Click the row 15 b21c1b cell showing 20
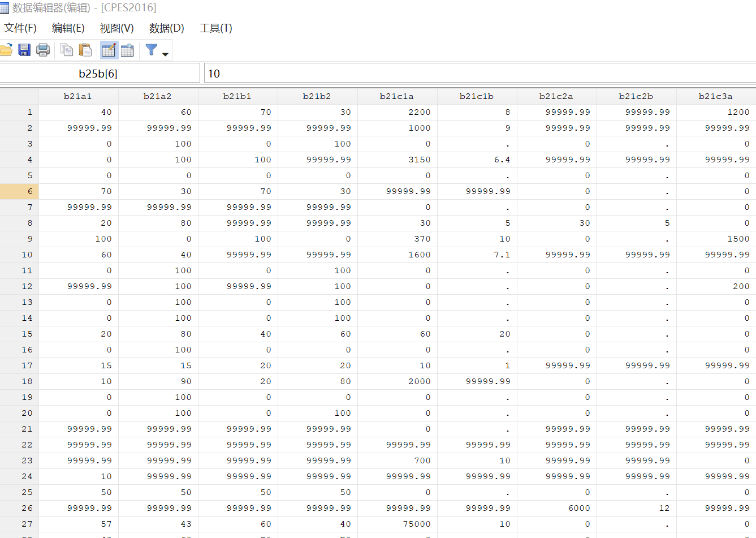This screenshot has width=756, height=538. point(477,334)
